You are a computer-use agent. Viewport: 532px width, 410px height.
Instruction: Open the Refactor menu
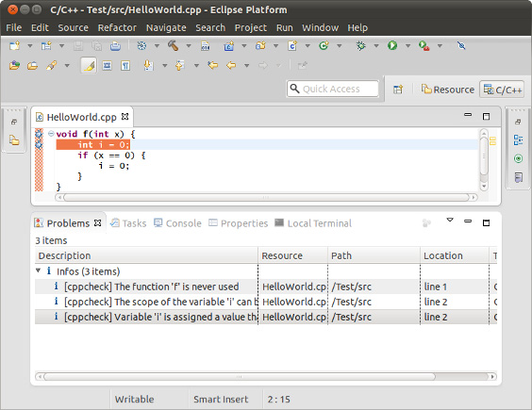pyautogui.click(x=117, y=28)
